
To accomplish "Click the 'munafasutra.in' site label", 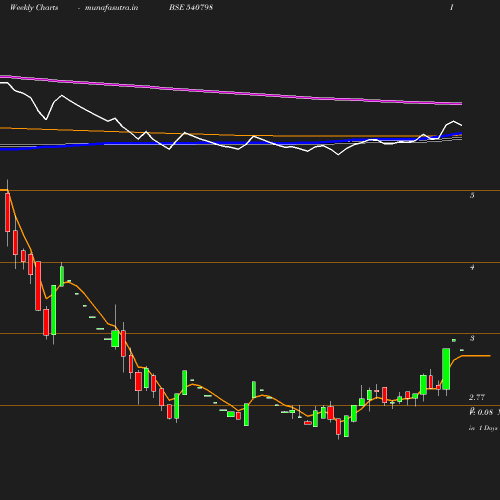I will (111, 8).
